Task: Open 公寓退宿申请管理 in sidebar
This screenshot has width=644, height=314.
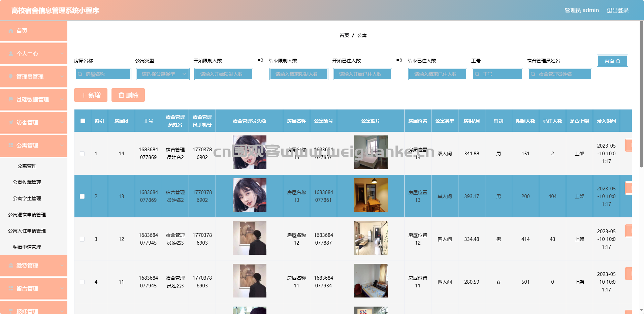Action: click(27, 215)
